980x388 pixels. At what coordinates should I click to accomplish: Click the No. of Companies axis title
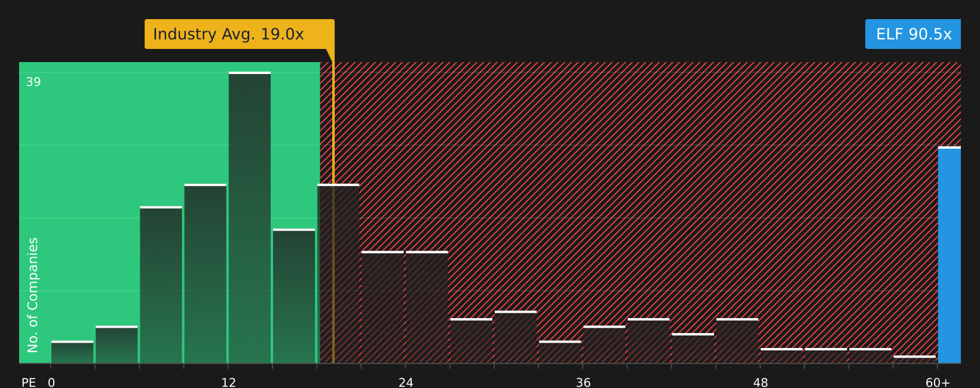[33, 295]
